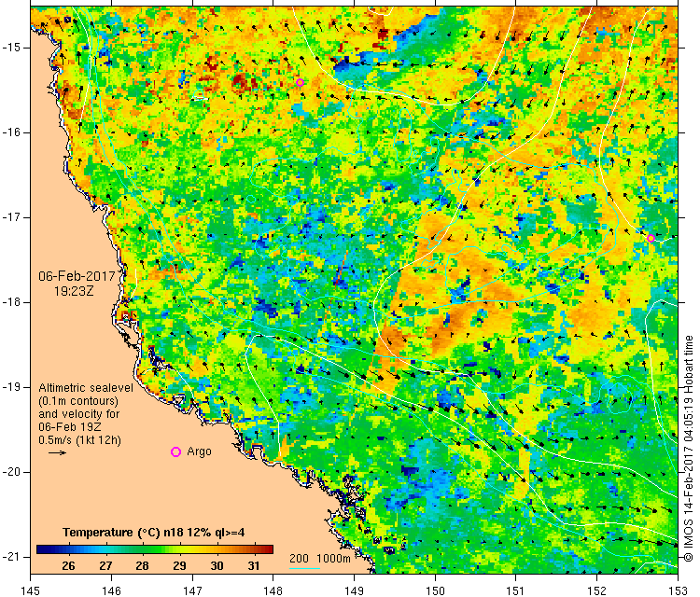Click the colorbar value '28'
This screenshot has width=700, height=597.
tap(142, 566)
